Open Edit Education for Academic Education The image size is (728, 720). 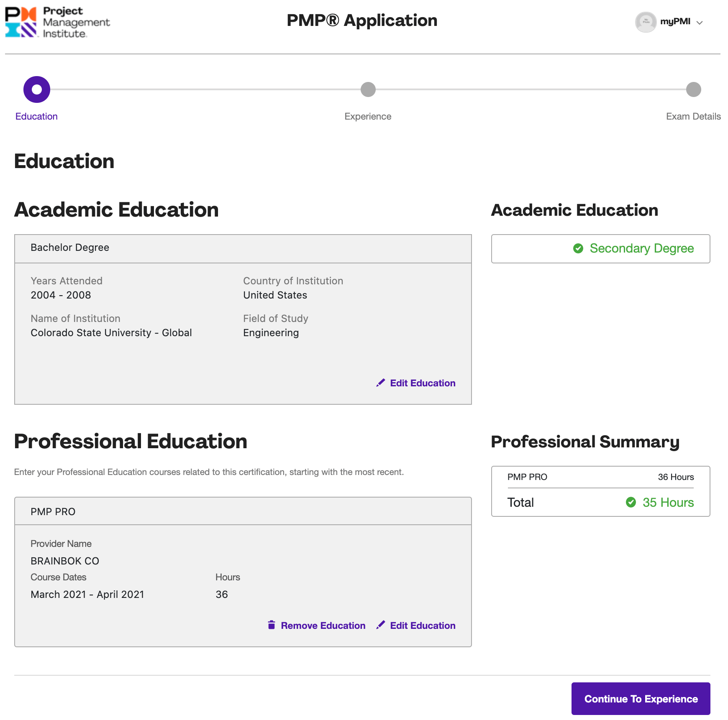[422, 383]
